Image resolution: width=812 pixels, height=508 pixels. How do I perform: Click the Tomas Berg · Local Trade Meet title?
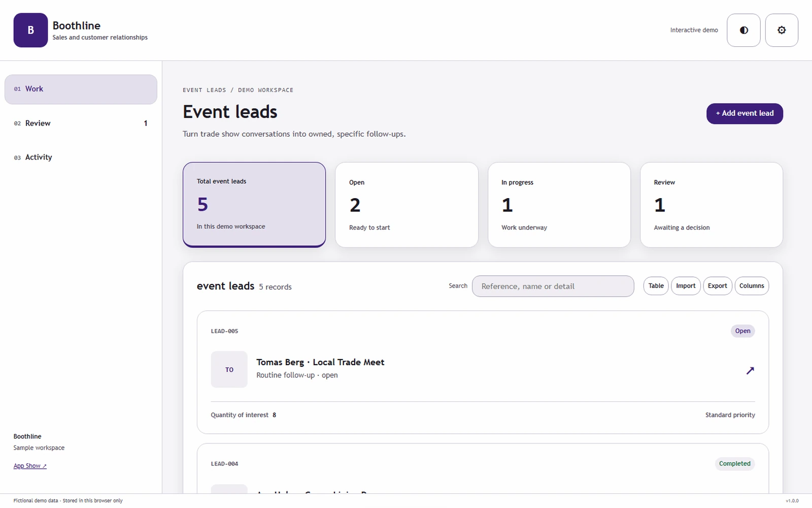pyautogui.click(x=320, y=362)
